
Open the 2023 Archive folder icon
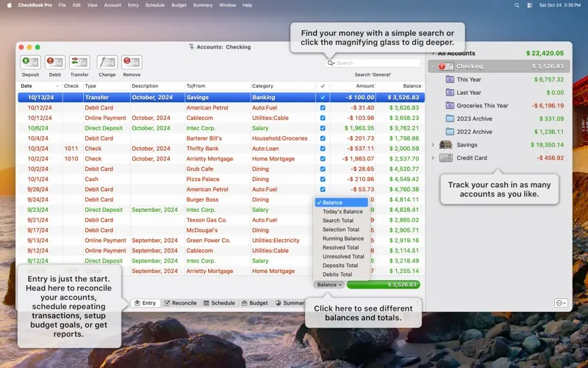click(450, 118)
